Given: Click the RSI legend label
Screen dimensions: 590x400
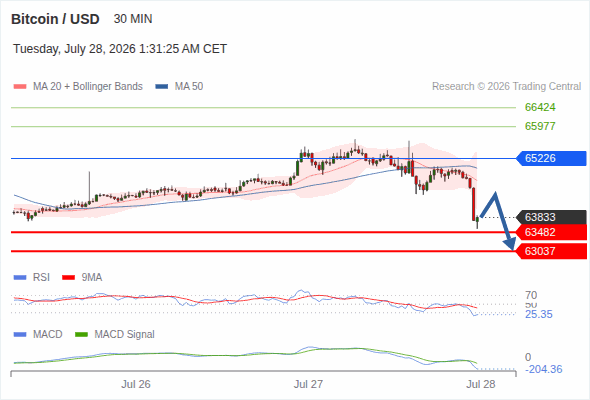Looking at the screenshot, I should pos(41,278).
